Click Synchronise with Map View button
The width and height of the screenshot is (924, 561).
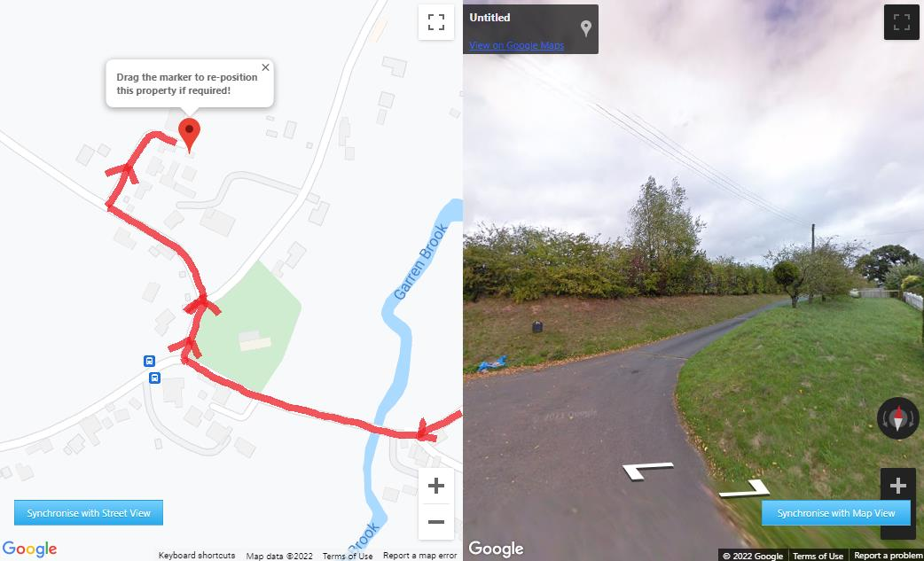(x=835, y=513)
